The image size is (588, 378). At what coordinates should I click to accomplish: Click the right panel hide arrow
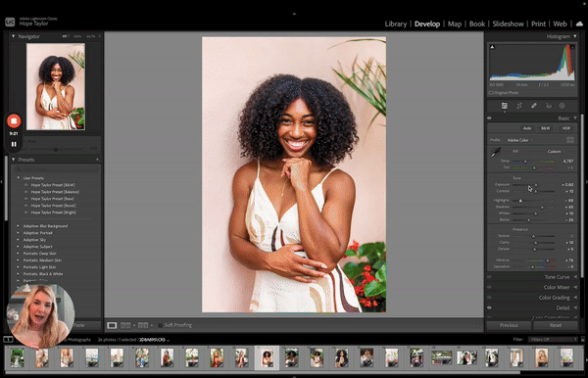pos(586,181)
